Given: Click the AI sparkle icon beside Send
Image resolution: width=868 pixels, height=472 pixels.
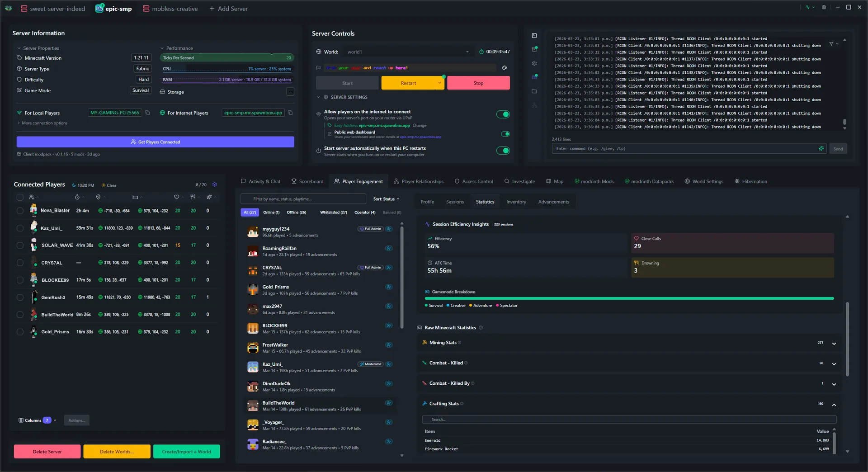Looking at the screenshot, I should 821,148.
